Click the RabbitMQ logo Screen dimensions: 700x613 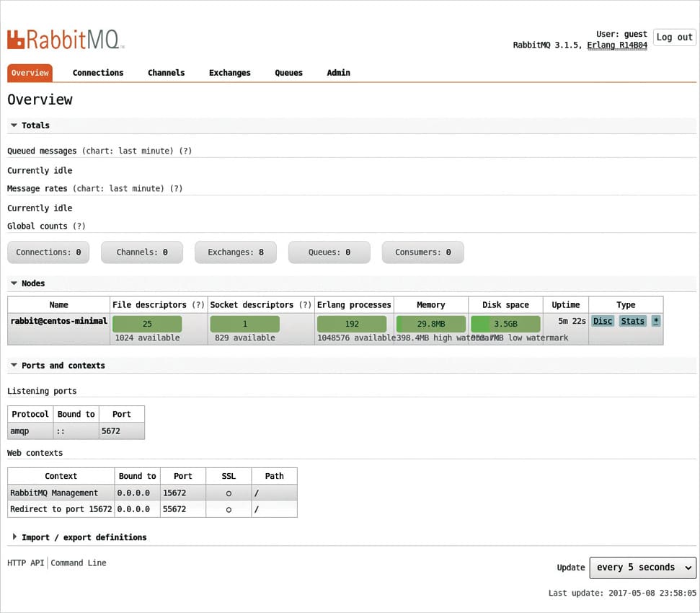(66, 39)
